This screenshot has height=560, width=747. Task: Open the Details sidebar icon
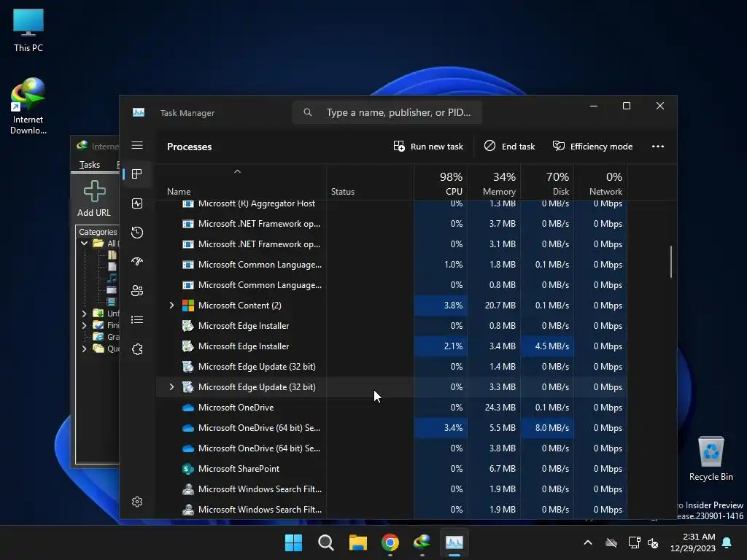point(137,320)
